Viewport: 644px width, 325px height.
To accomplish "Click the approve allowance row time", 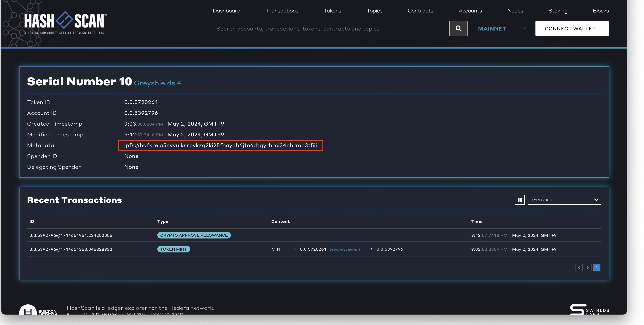I will pyautogui.click(x=514, y=235).
